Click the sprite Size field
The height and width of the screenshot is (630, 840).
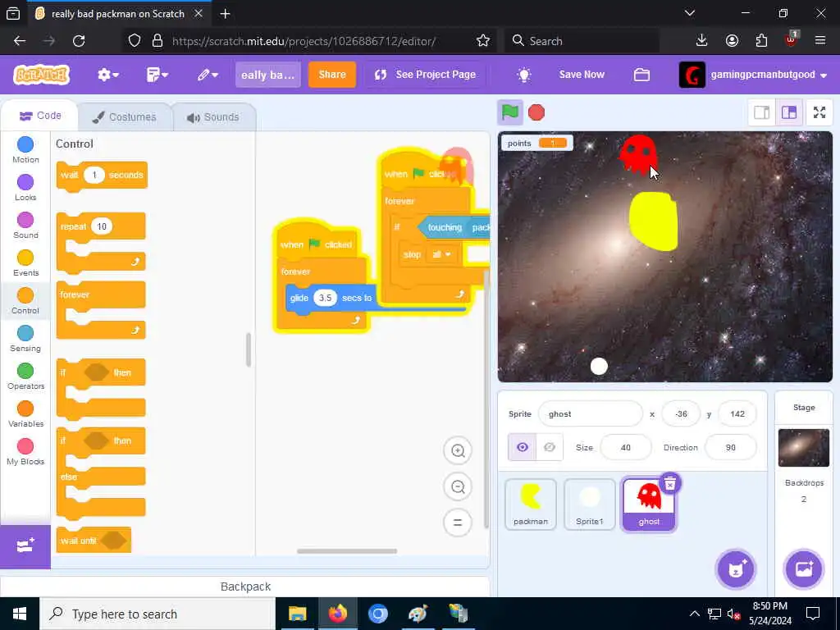click(626, 447)
